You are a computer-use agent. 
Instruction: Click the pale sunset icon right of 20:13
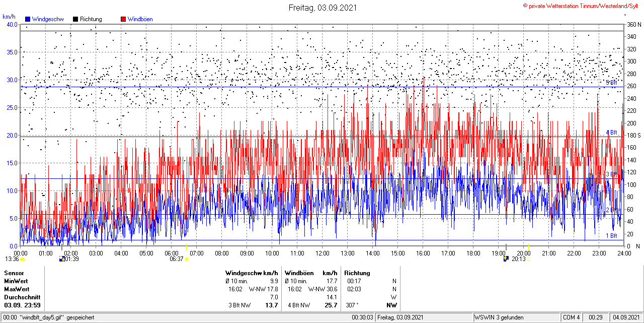point(528,259)
